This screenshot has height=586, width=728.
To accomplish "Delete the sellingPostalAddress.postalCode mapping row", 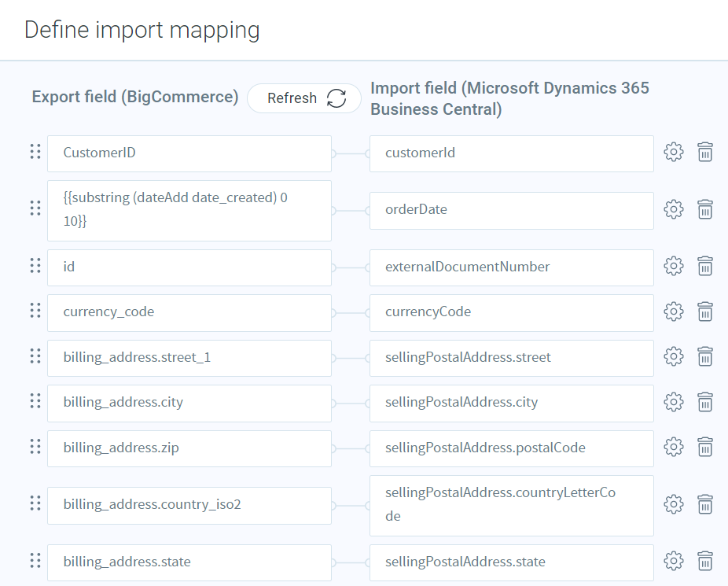I will (x=704, y=447).
